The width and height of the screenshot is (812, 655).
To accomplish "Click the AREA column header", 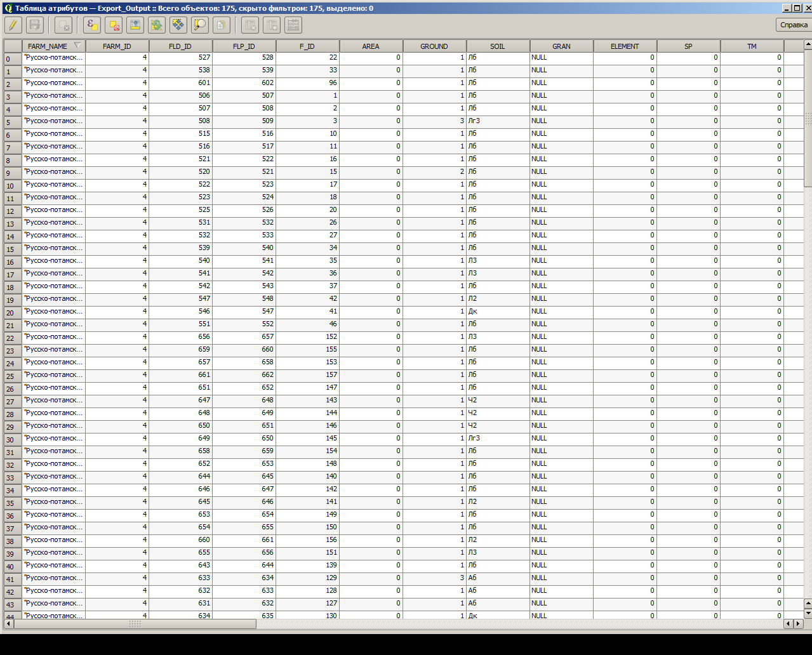I will [371, 46].
